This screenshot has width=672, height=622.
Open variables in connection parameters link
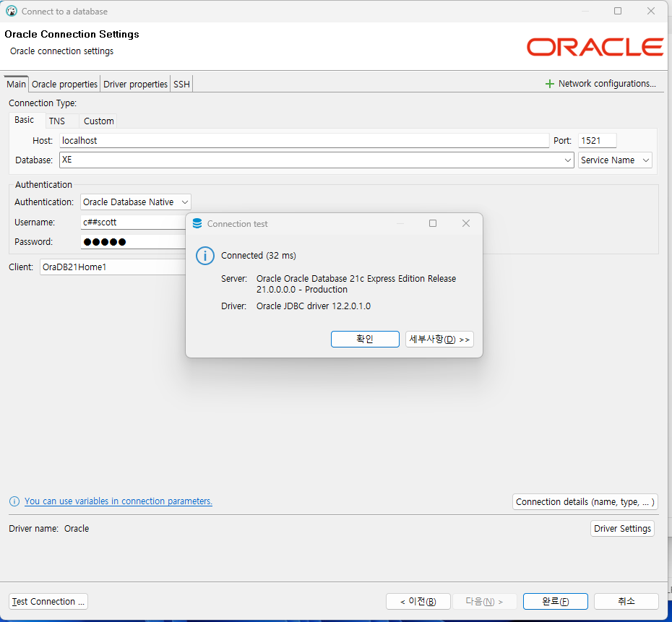tap(119, 501)
